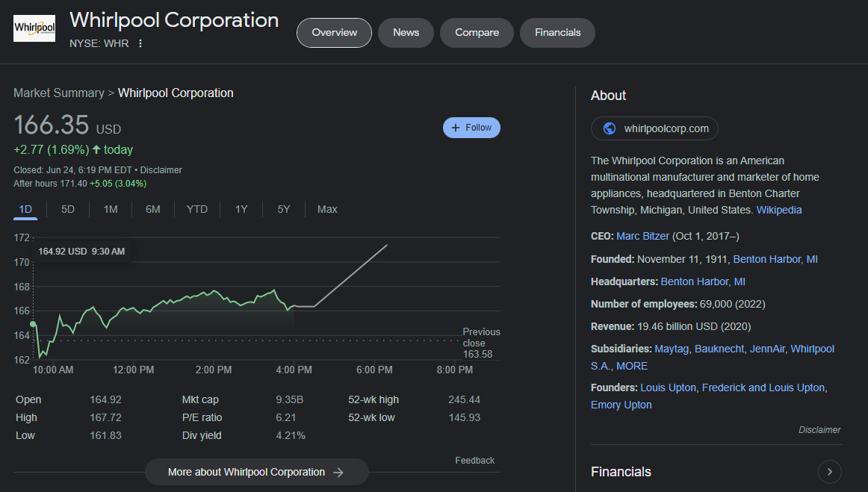Open the Maytag subsidiary link
Screen dimensions: 868x492
click(672, 349)
